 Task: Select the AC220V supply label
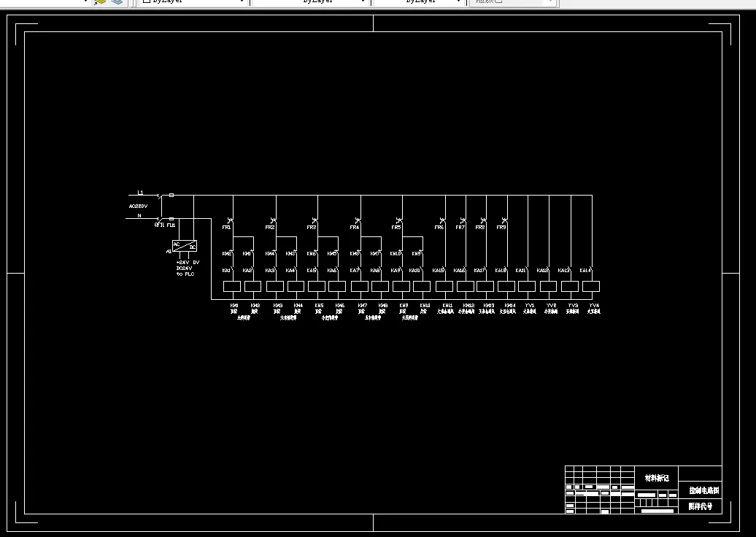click(x=138, y=206)
